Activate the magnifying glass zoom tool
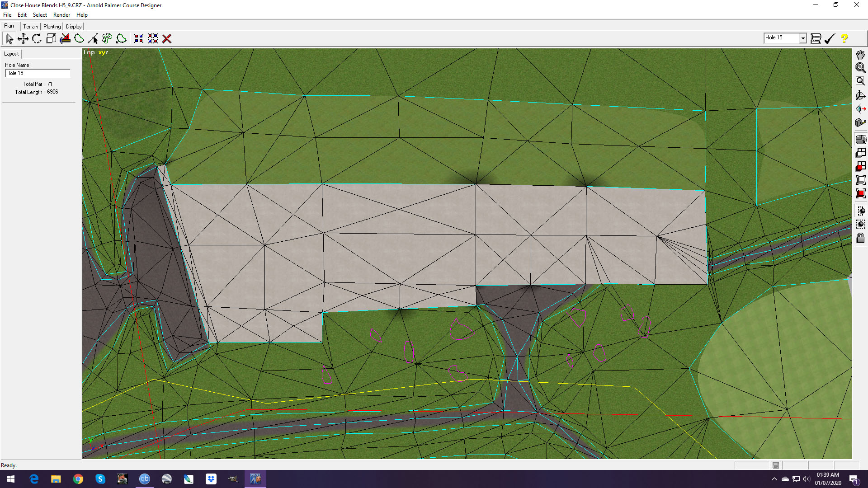868x488 pixels. click(860, 68)
